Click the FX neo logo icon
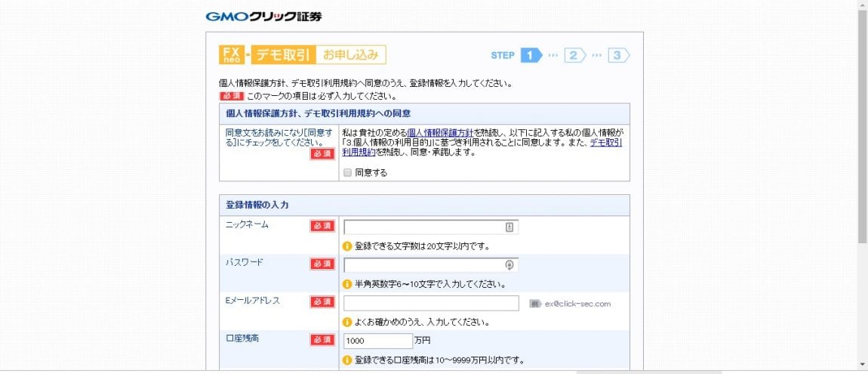This screenshot has height=374, width=868. (x=231, y=55)
